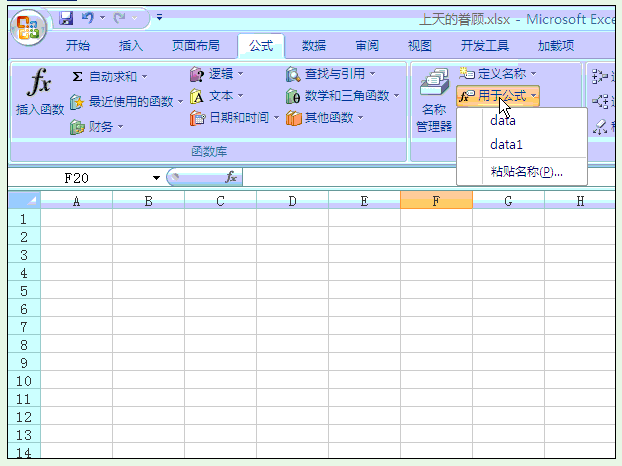Image resolution: width=622 pixels, height=466 pixels.
Task: Open 最近使用的函数 star book icon
Action: pyautogui.click(x=77, y=102)
